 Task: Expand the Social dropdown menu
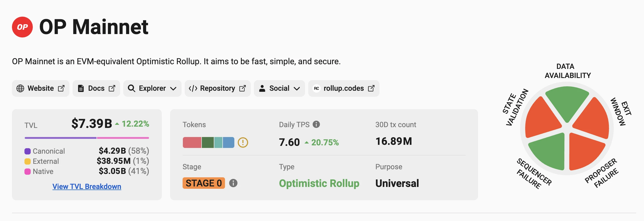coord(279,88)
